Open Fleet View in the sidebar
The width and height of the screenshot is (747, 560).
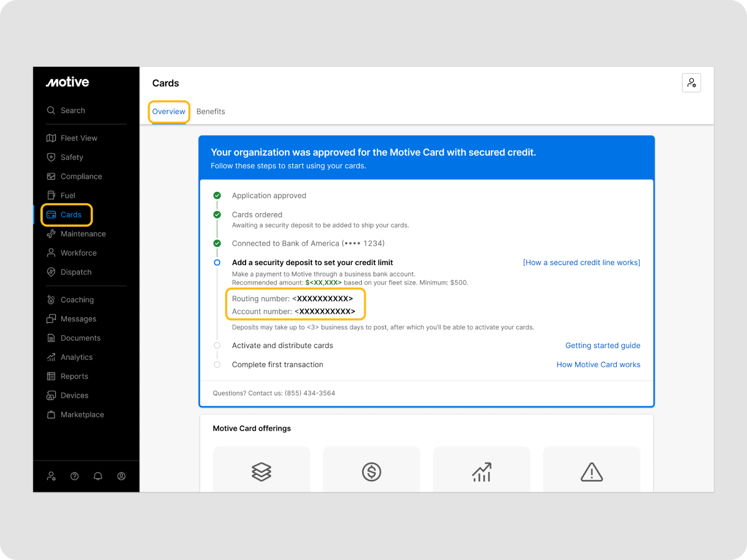tap(78, 138)
